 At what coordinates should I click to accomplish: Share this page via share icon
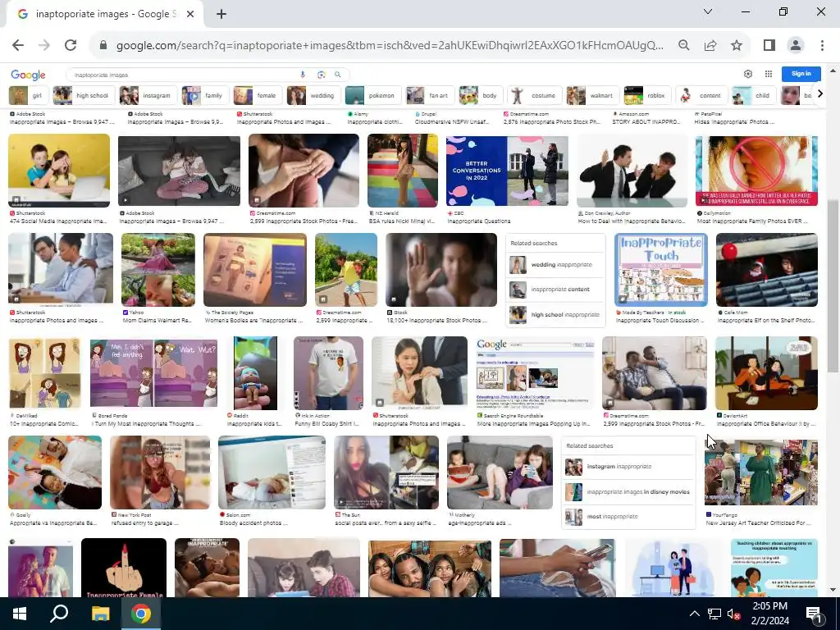point(710,45)
